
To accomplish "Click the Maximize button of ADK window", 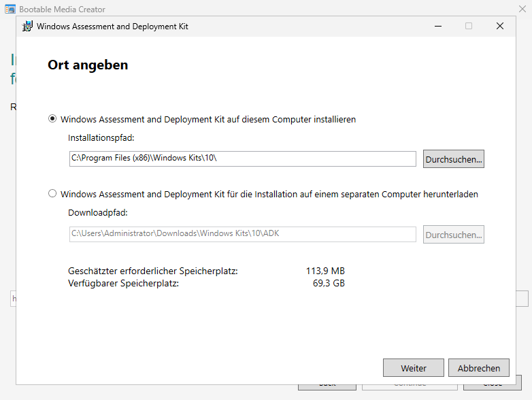I will 469,26.
